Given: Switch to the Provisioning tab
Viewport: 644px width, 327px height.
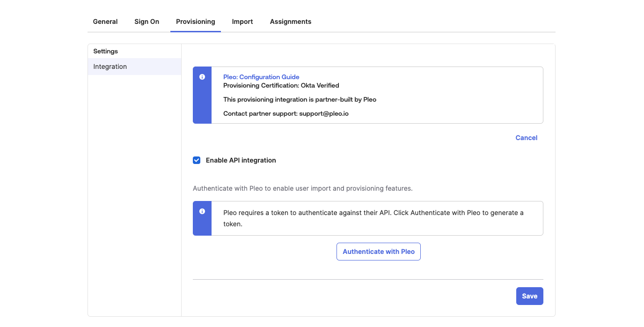Looking at the screenshot, I should (x=195, y=22).
